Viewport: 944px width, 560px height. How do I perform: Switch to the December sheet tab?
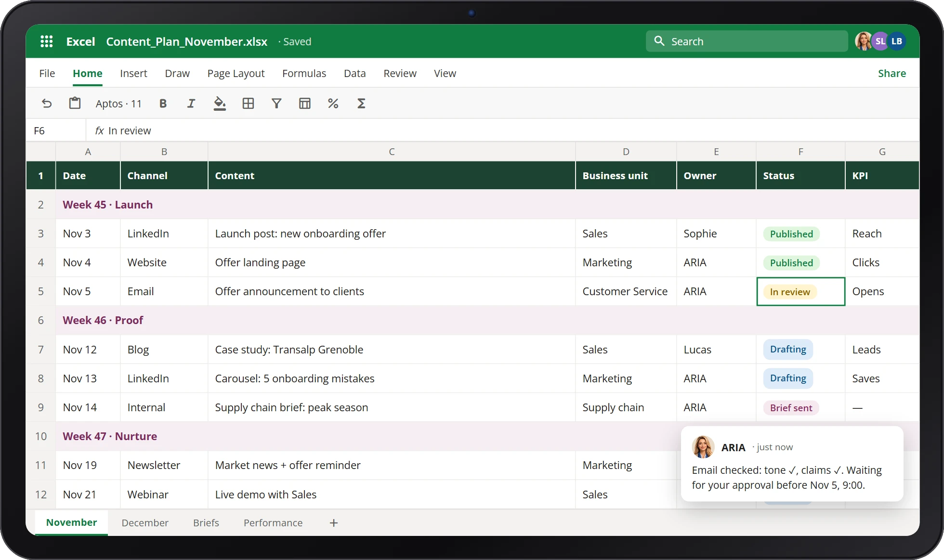coord(145,523)
